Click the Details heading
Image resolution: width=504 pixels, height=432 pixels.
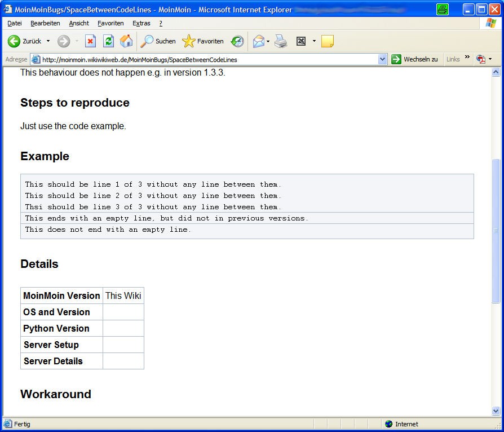[39, 264]
